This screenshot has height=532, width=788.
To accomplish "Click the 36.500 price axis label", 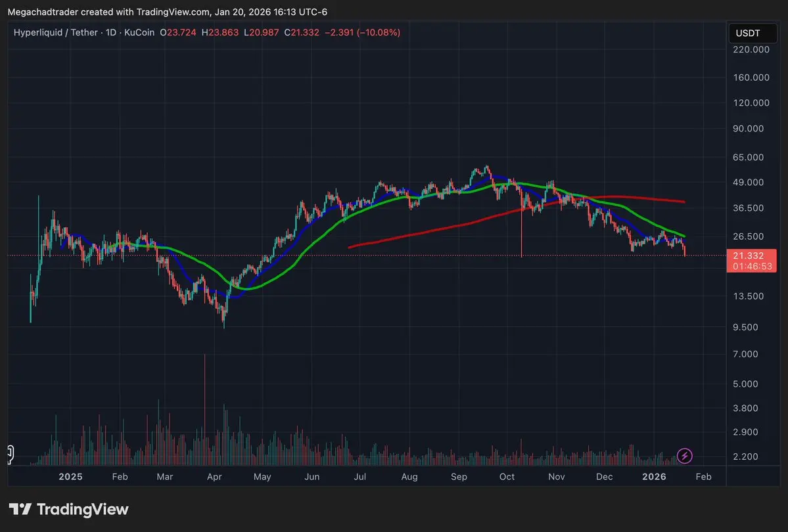I will coord(748,208).
